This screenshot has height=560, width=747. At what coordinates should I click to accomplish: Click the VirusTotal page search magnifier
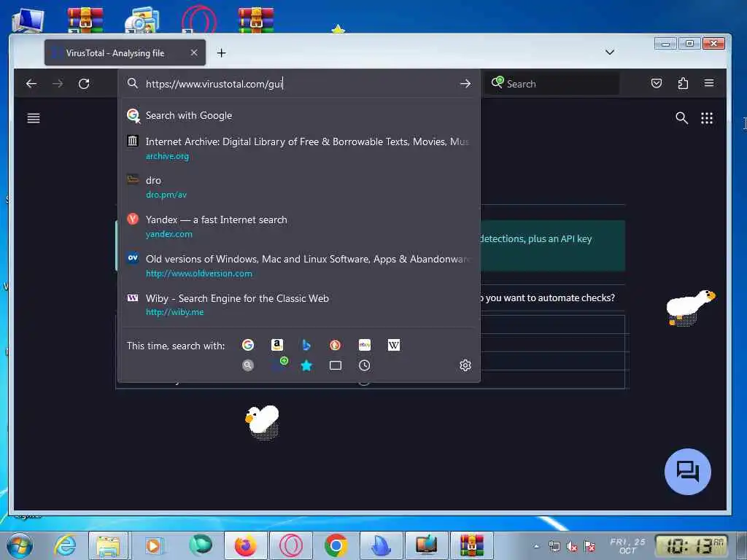[x=682, y=118]
